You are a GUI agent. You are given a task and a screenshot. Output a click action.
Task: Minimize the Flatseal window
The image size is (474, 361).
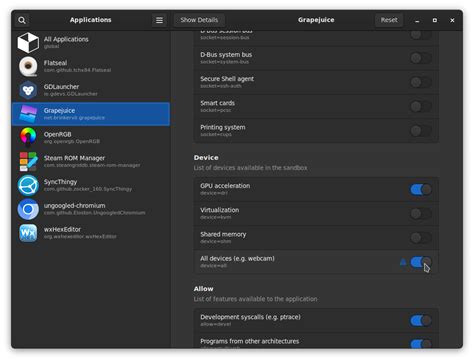pos(417,21)
